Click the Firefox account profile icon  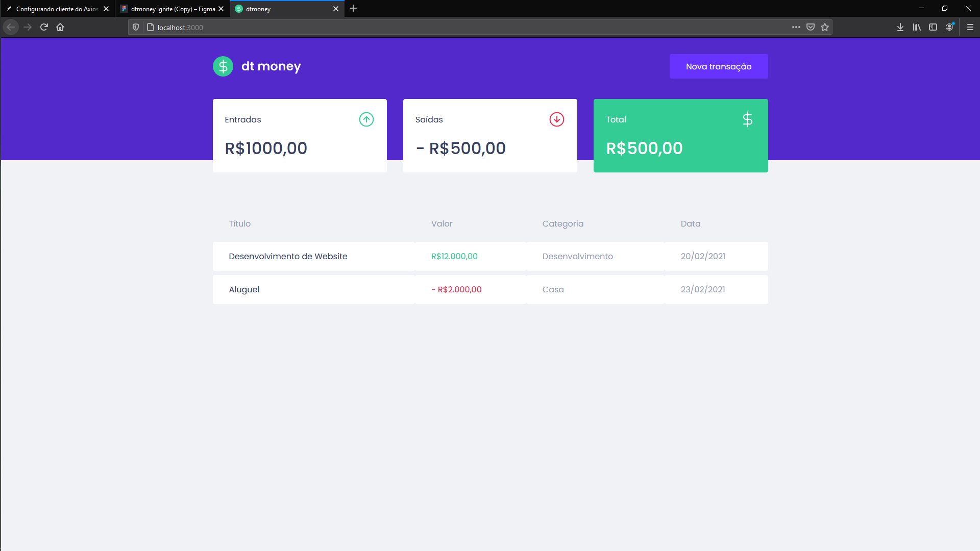(950, 27)
